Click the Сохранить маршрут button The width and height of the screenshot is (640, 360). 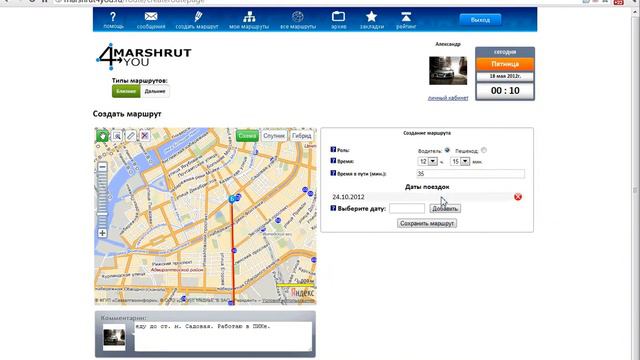pos(427,223)
